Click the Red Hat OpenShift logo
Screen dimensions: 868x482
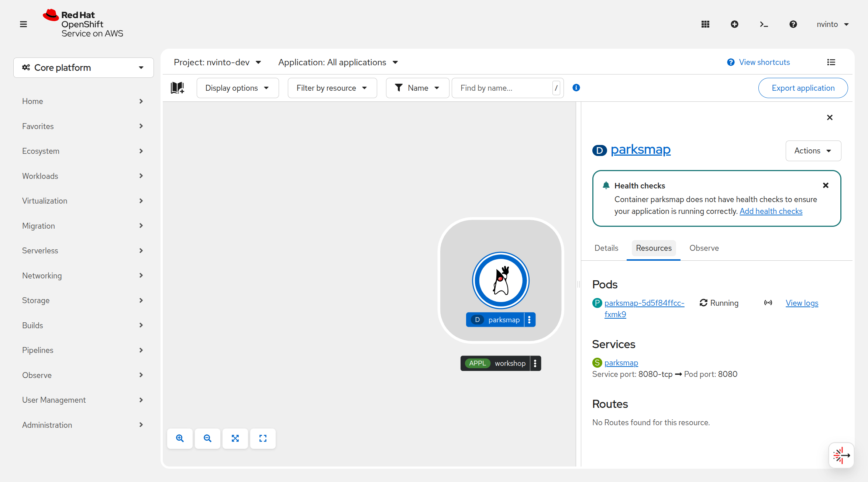pos(83,24)
